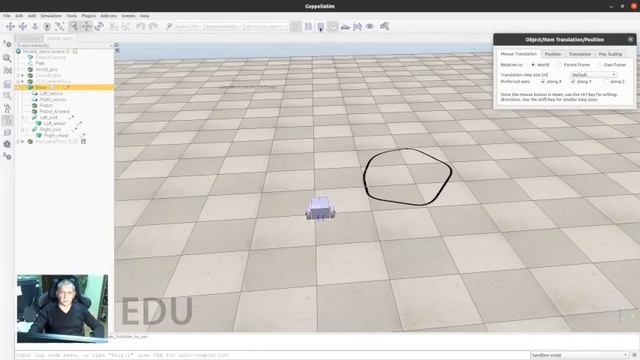Open simulation settings from left sidebar

coord(7,44)
